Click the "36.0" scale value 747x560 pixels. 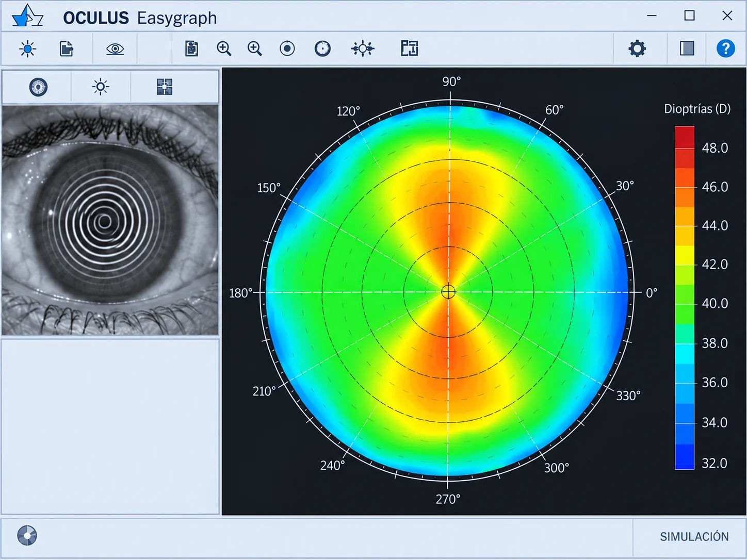pyautogui.click(x=715, y=382)
